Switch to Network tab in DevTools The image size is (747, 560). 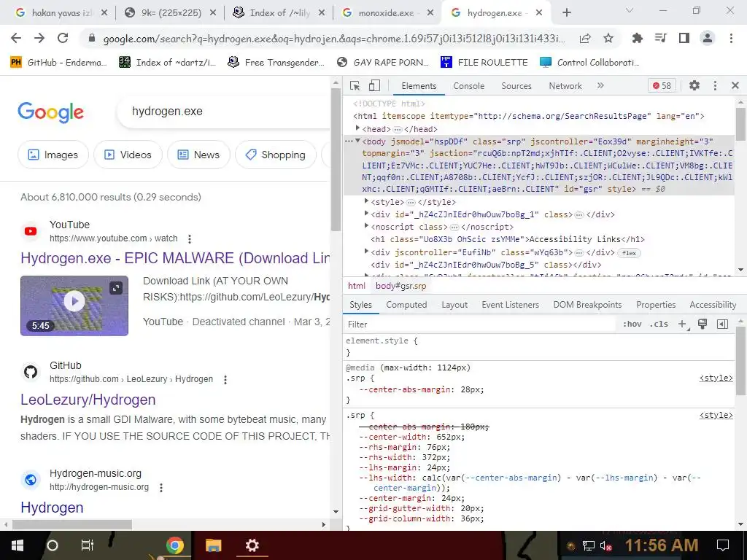point(565,86)
